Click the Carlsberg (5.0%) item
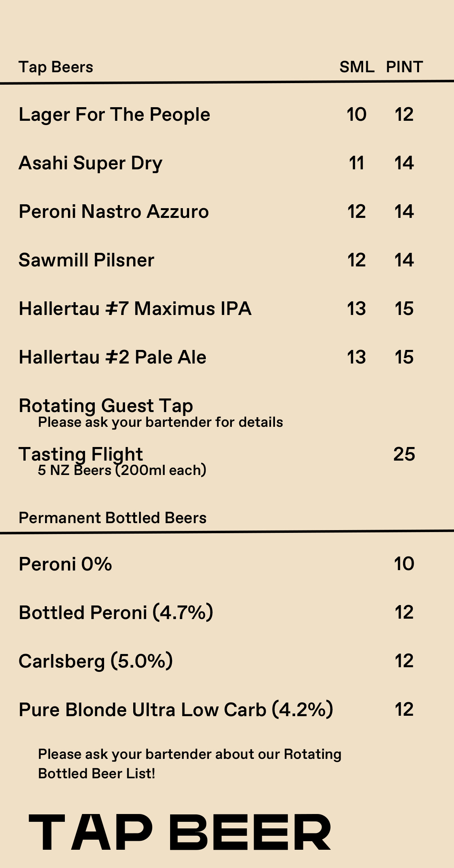The height and width of the screenshot is (868, 454). pyautogui.click(x=96, y=661)
